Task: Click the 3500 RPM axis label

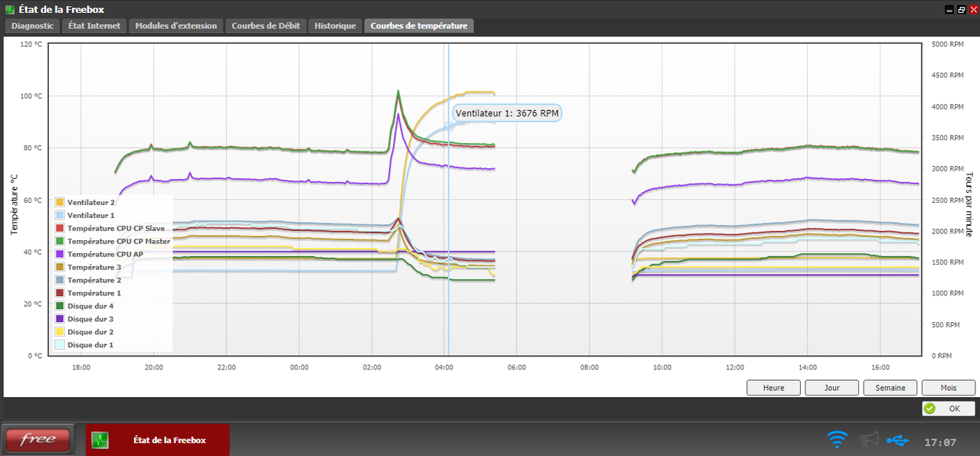Action: click(x=947, y=138)
